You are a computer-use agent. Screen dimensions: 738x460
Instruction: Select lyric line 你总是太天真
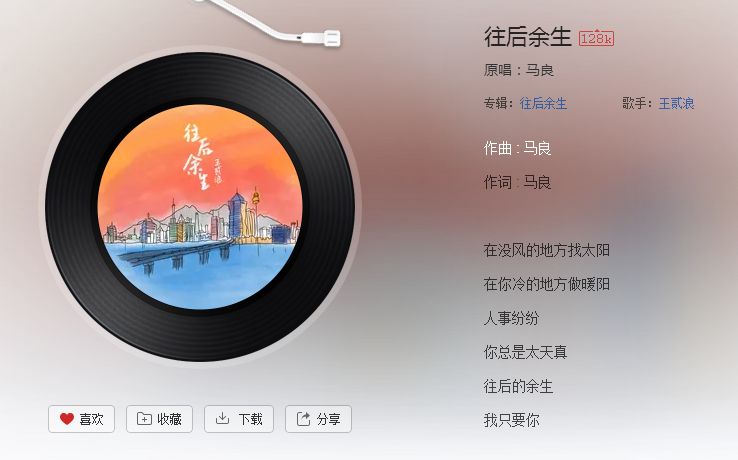click(x=525, y=352)
